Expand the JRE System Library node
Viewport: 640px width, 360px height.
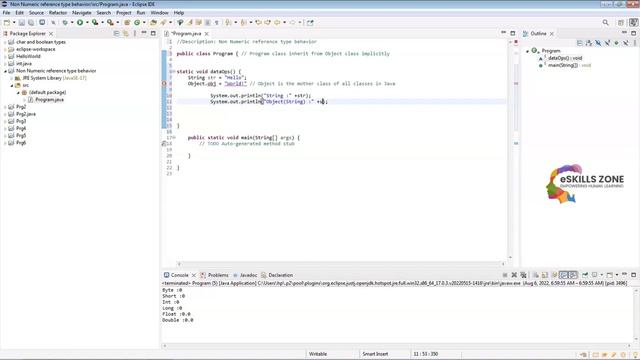pyautogui.click(x=12, y=78)
